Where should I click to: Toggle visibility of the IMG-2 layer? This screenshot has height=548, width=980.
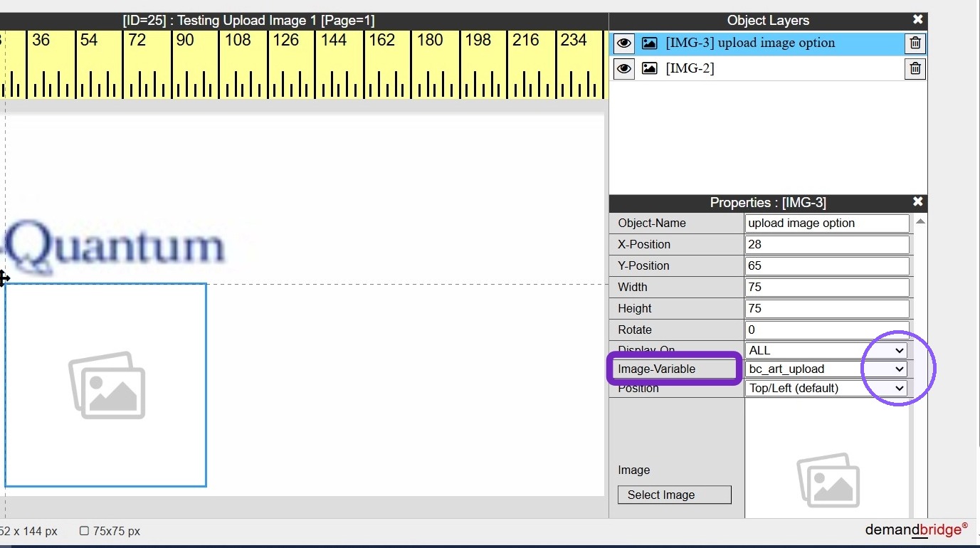624,69
